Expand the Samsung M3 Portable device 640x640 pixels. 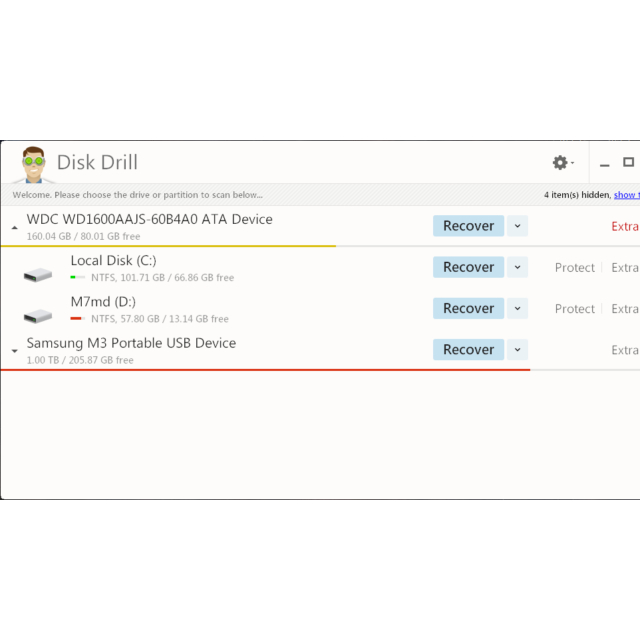coord(14,351)
